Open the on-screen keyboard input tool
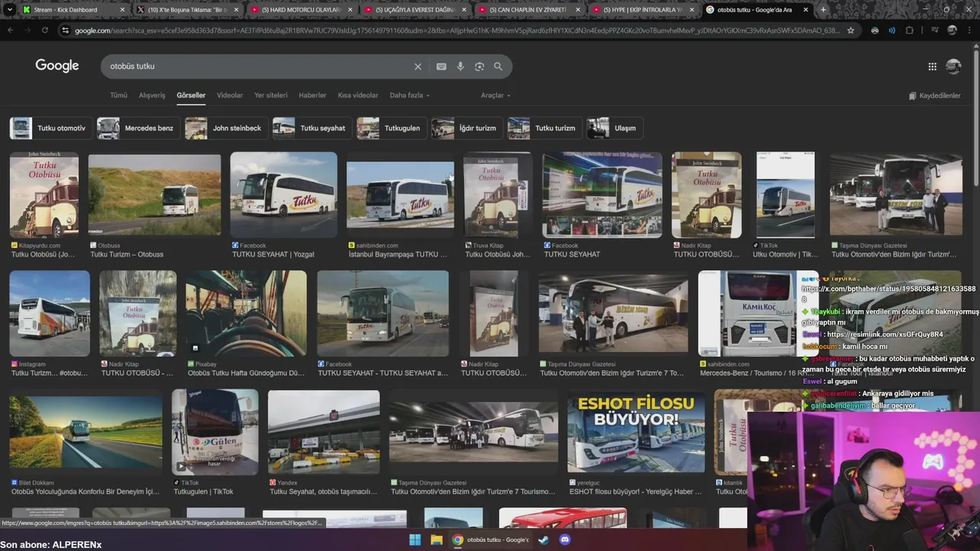Screen dimensions: 980x551 coord(441,67)
